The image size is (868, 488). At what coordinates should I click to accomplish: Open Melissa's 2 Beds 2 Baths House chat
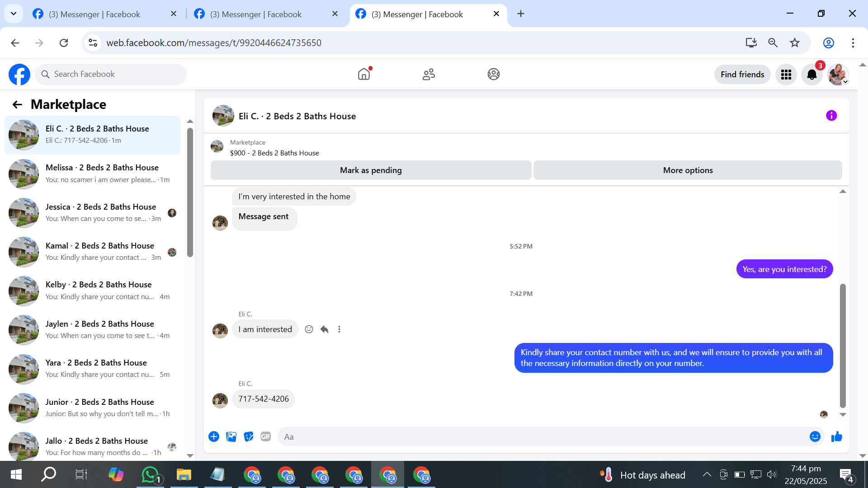pyautogui.click(x=92, y=174)
